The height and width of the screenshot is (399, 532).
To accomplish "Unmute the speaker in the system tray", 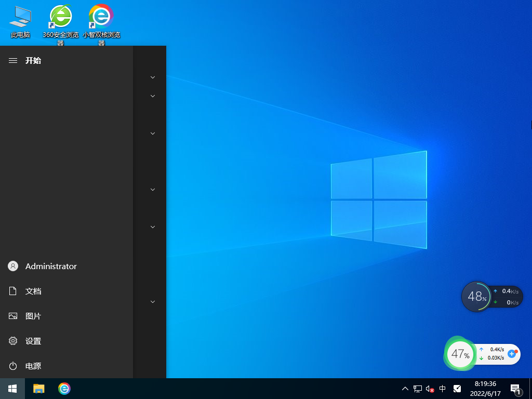I will pyautogui.click(x=429, y=388).
